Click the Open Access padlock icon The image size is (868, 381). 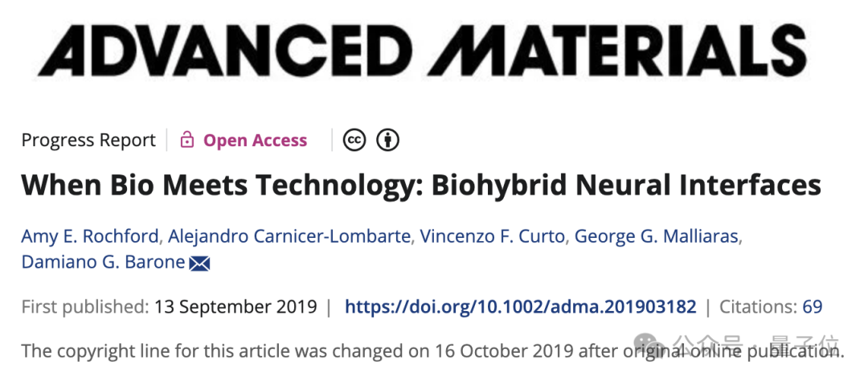[x=187, y=140]
